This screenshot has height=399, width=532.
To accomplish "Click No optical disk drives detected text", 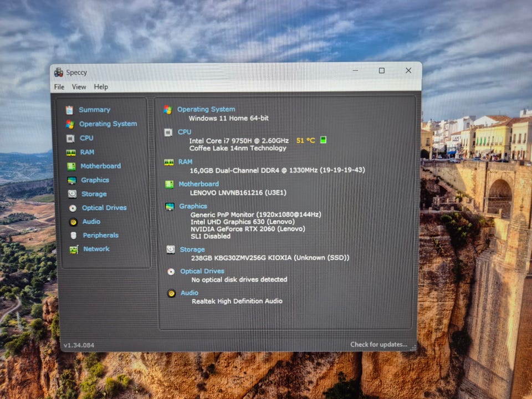I will 239,280.
